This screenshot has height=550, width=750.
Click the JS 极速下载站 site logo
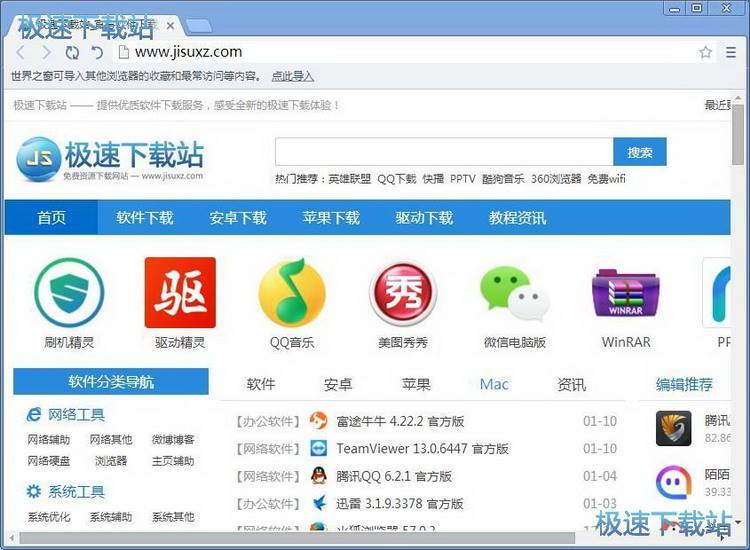[110, 159]
